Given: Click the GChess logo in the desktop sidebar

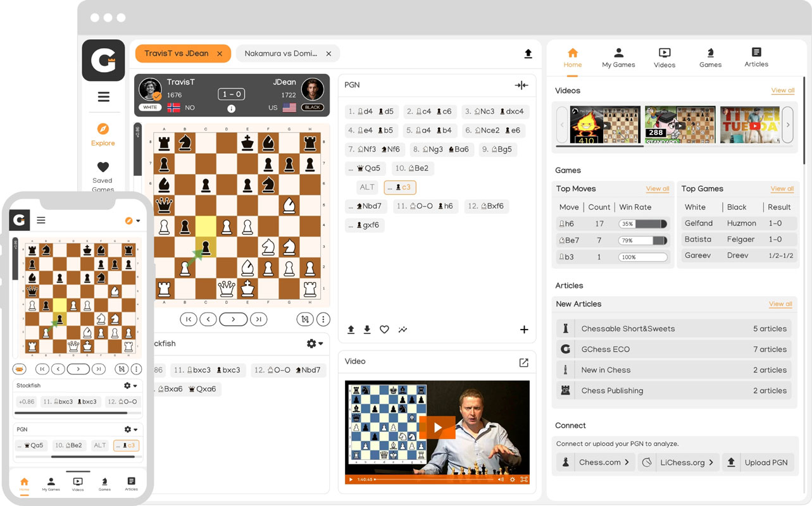Looking at the screenshot, I should click(x=103, y=61).
